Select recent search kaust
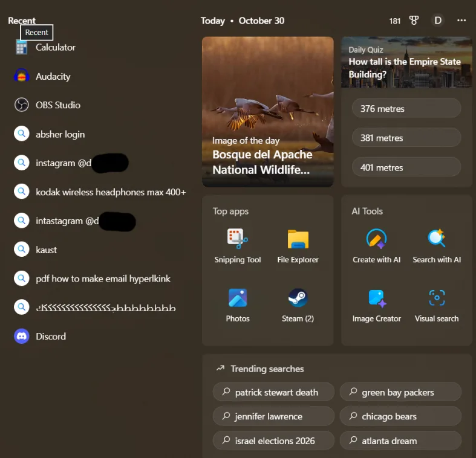The width and height of the screenshot is (476, 458). pyautogui.click(x=46, y=250)
